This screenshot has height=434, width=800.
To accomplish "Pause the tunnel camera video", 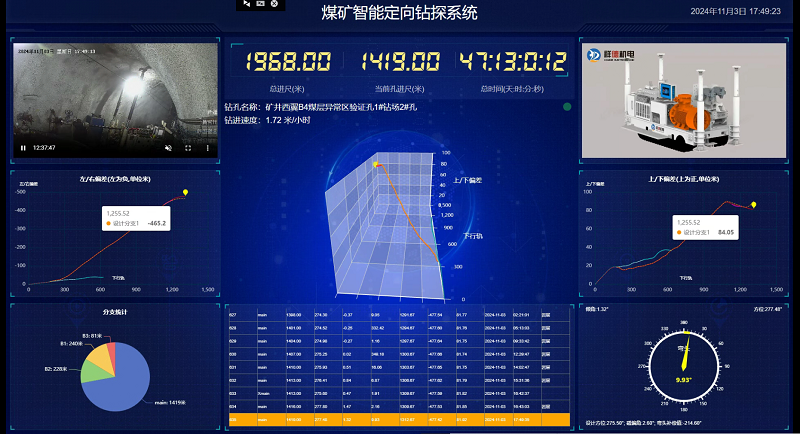I will click(23, 148).
